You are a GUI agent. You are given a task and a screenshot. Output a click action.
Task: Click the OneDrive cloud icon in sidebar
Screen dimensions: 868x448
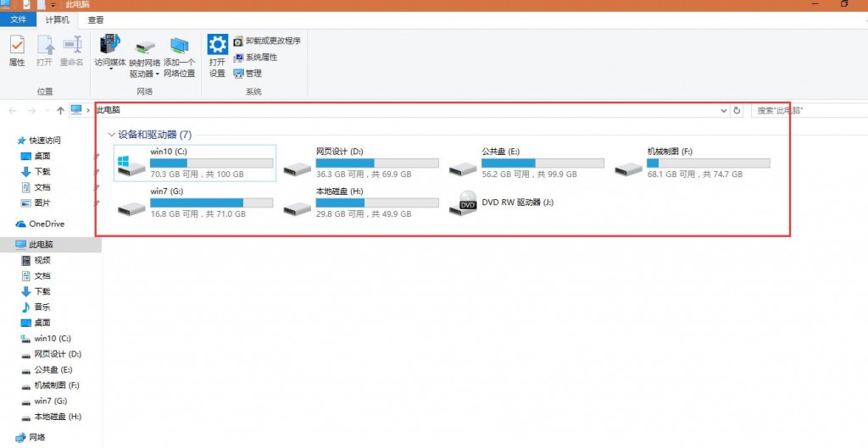pos(21,224)
